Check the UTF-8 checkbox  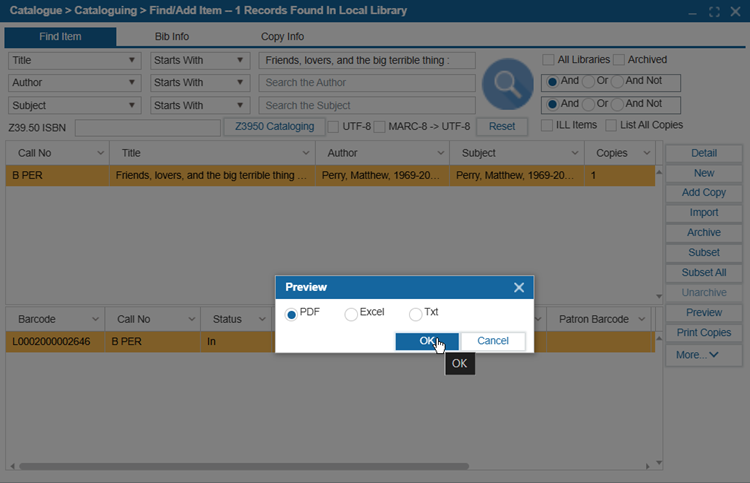pyautogui.click(x=333, y=127)
